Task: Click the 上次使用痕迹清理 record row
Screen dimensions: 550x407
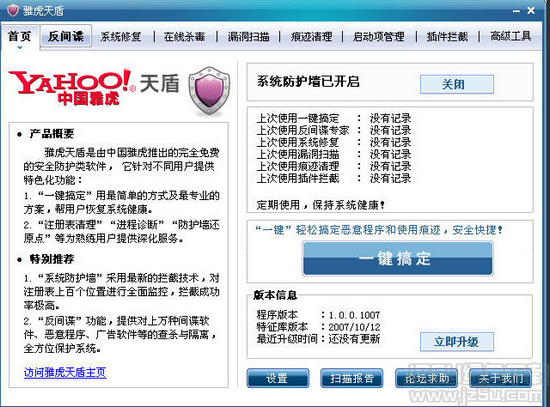Action: [334, 166]
